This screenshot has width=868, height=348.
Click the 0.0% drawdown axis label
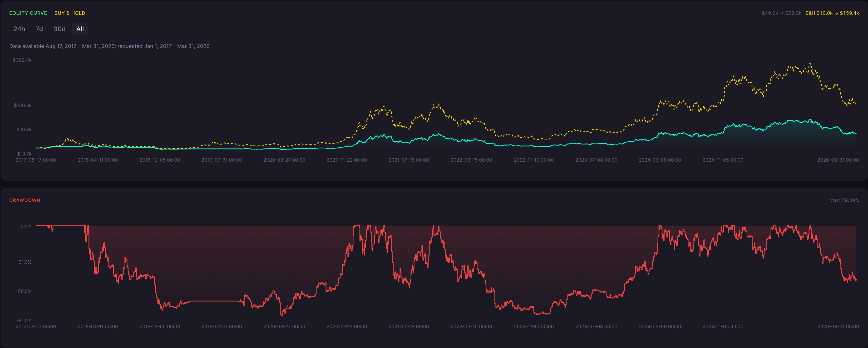coord(26,227)
